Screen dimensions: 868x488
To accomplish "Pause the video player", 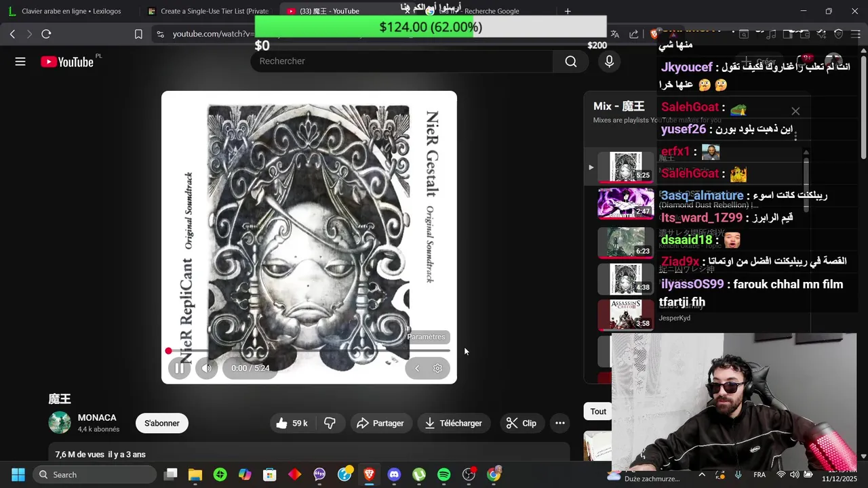I will 179,368.
